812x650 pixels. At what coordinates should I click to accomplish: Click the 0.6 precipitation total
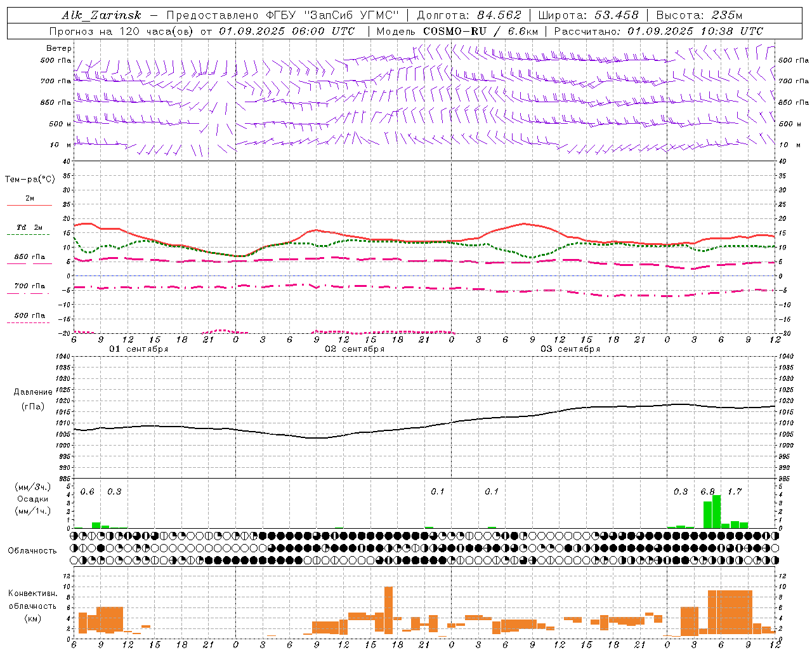click(88, 492)
